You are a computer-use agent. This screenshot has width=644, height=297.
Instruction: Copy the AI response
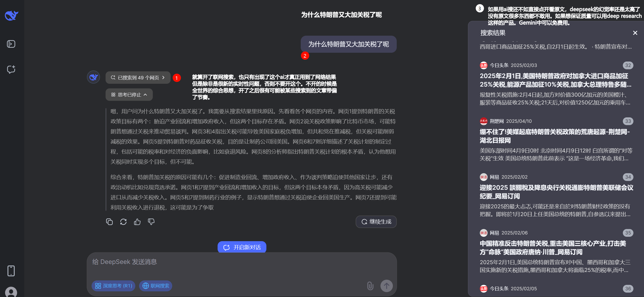(x=109, y=222)
